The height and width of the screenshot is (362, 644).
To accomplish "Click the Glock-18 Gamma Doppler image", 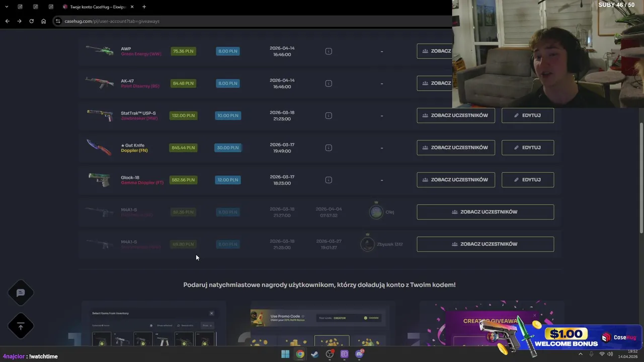I will [x=100, y=179].
